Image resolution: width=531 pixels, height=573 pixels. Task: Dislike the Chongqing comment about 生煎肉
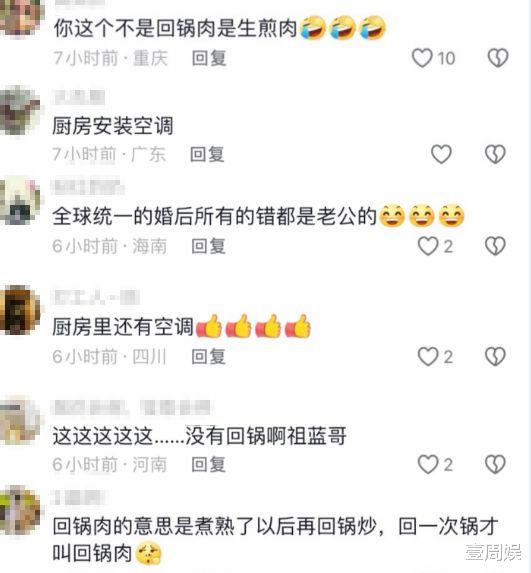pyautogui.click(x=498, y=58)
